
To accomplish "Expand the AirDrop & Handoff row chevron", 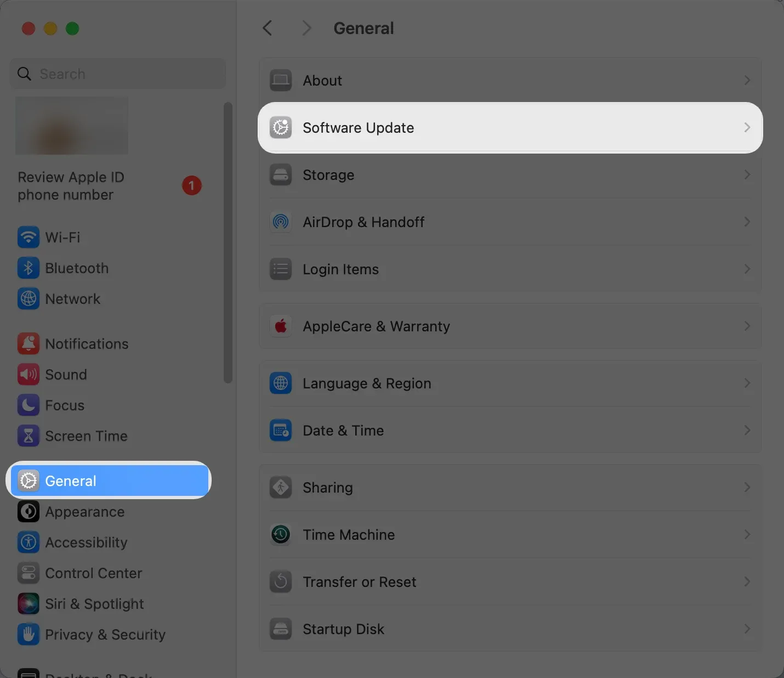I will point(747,222).
